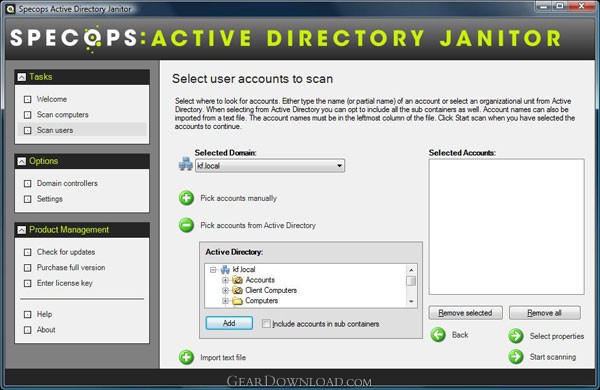
Task: Open the Domain controllers option
Action: [67, 183]
